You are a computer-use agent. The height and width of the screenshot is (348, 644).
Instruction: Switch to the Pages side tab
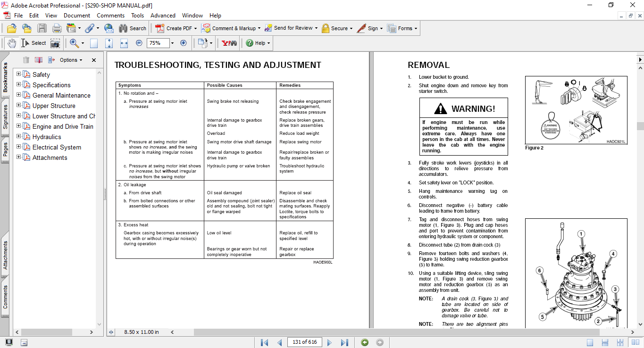[x=5, y=149]
